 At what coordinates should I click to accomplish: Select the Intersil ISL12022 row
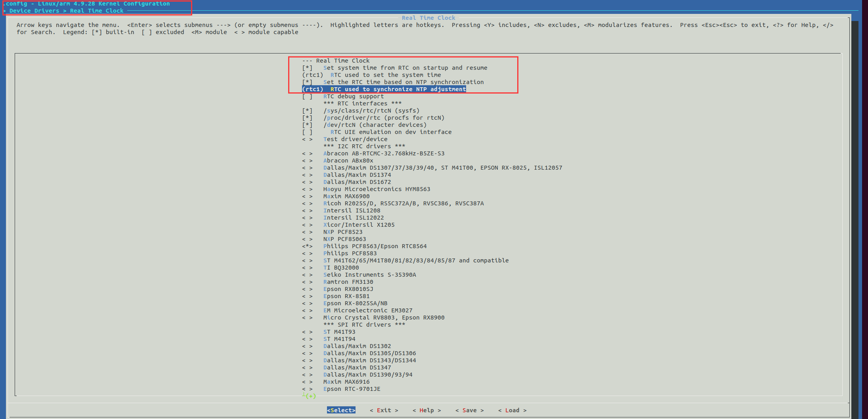(343, 218)
